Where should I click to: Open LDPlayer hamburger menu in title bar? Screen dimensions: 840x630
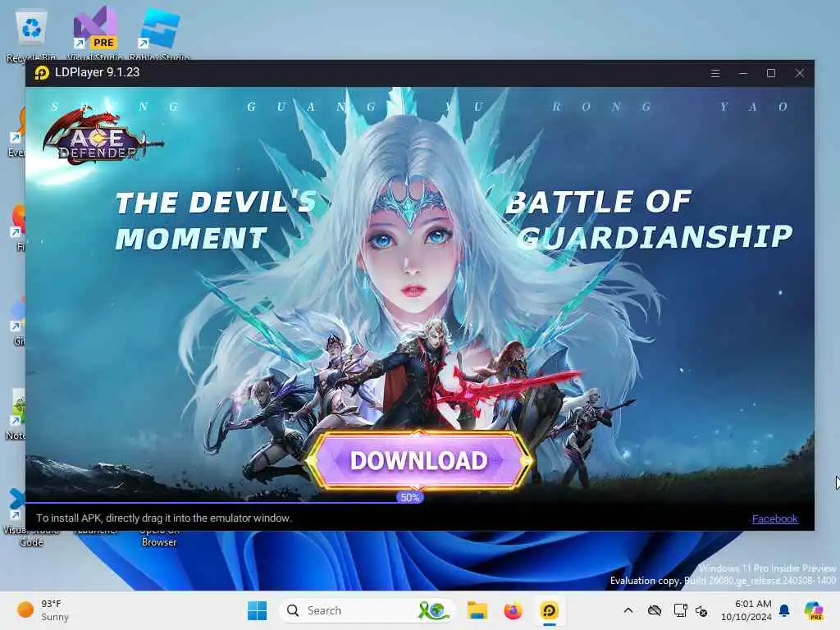(715, 73)
